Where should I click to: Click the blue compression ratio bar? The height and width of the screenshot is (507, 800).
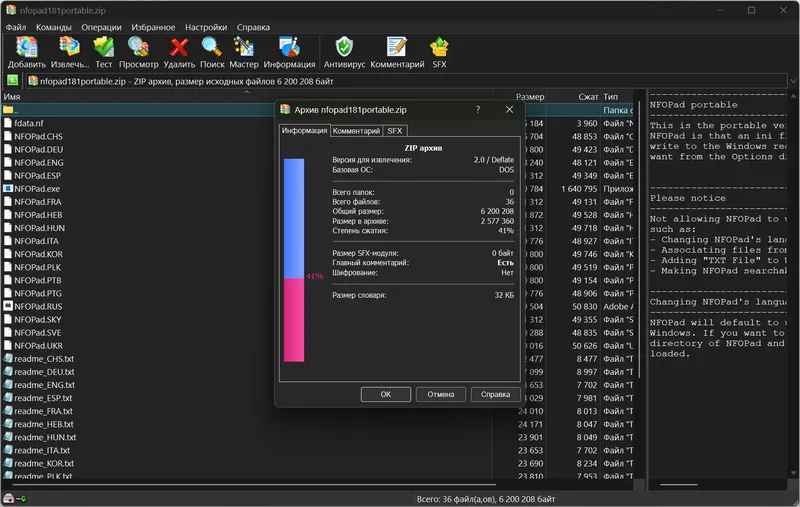294,218
